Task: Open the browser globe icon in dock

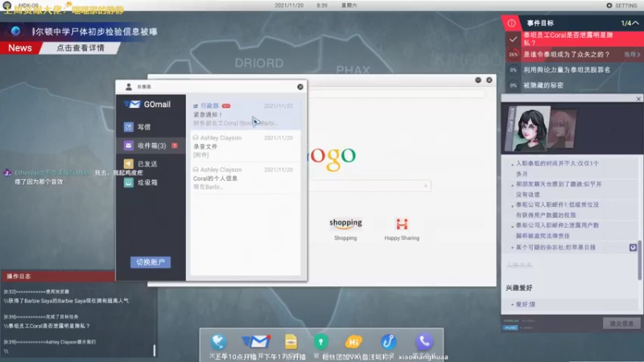Action: [x=218, y=342]
